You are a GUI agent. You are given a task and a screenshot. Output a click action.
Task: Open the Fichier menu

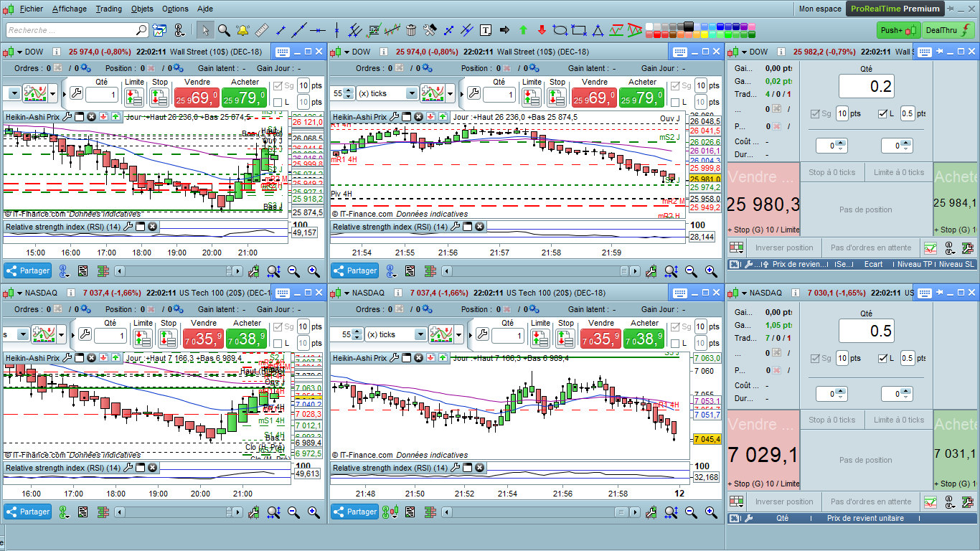pos(31,9)
